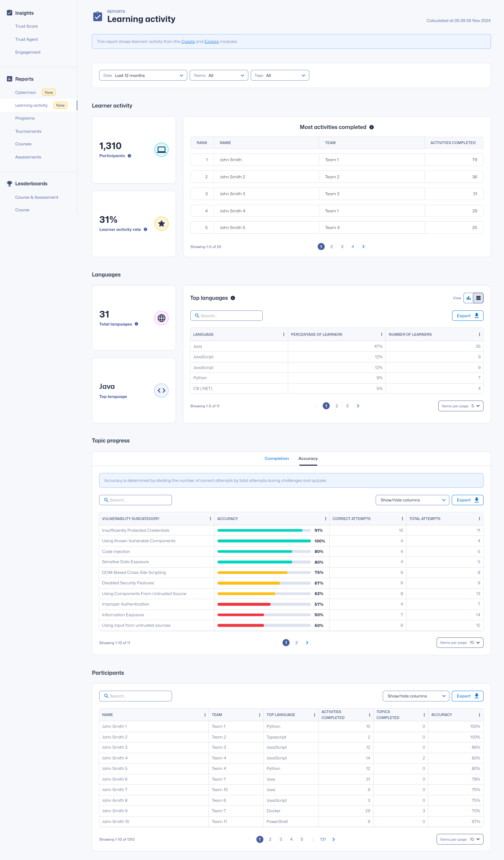This screenshot has width=504, height=860.
Task: Click info icon beside Learner activity rate
Action: point(145,230)
